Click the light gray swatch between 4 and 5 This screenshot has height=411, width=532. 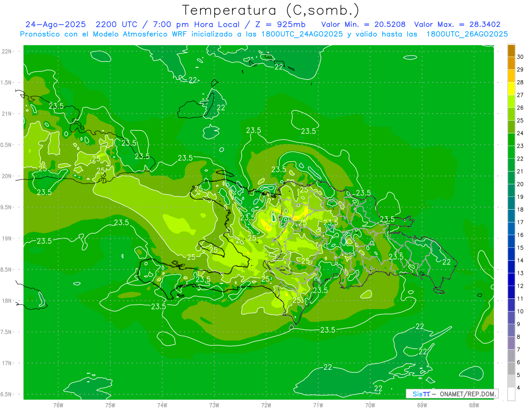511,381
